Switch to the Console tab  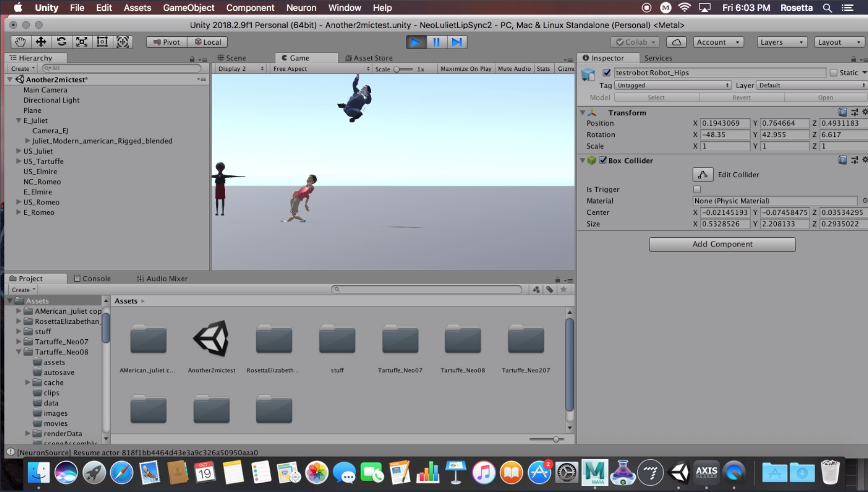(92, 278)
